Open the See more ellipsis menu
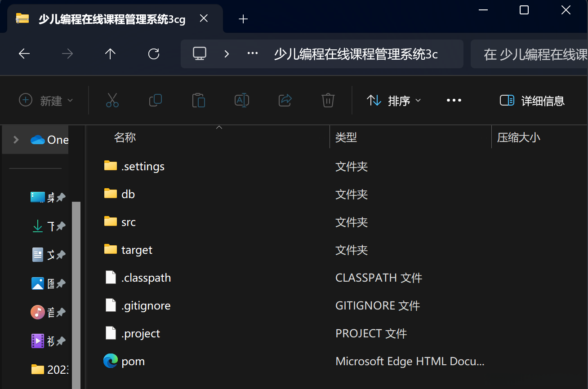This screenshot has height=389, width=588. (454, 100)
